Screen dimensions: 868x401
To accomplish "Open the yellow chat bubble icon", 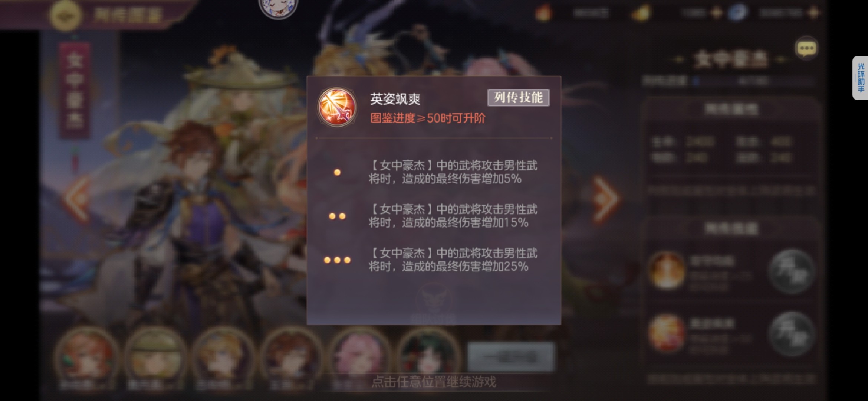I will pyautogui.click(x=806, y=48).
